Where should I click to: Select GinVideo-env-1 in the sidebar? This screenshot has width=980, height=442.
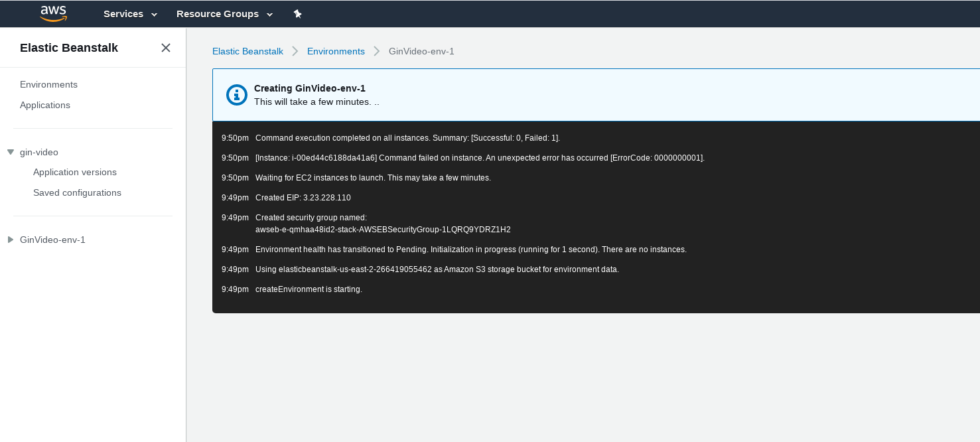(52, 240)
